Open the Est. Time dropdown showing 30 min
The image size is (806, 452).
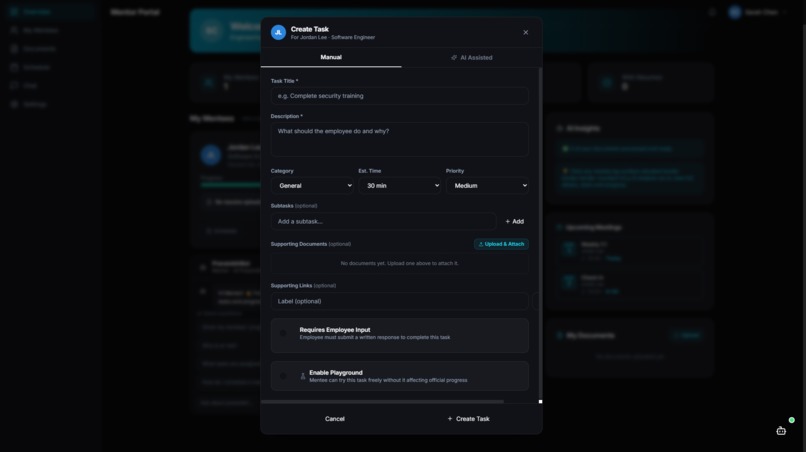click(x=399, y=186)
